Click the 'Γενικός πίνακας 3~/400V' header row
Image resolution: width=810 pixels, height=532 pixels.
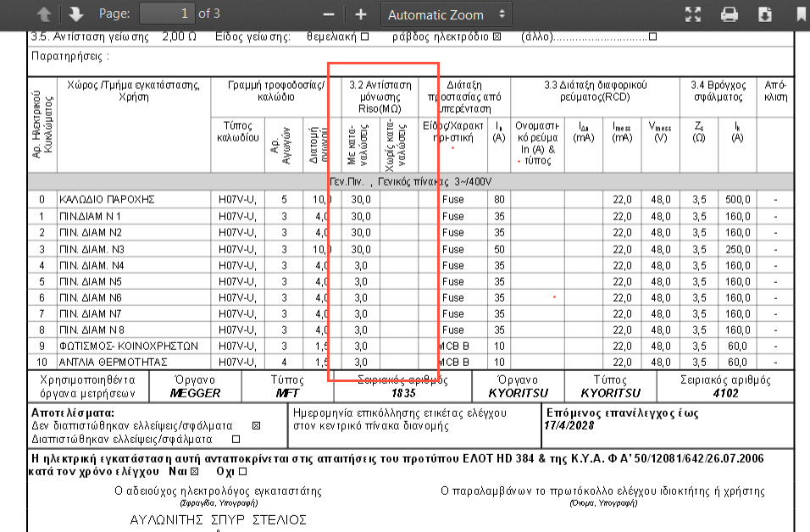pyautogui.click(x=410, y=182)
